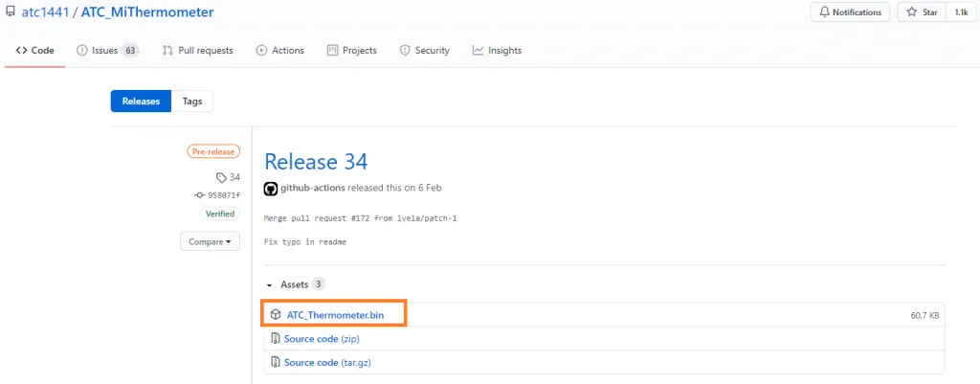Open the atc1441 owner profile link
This screenshot has height=384, width=980.
coord(45,11)
